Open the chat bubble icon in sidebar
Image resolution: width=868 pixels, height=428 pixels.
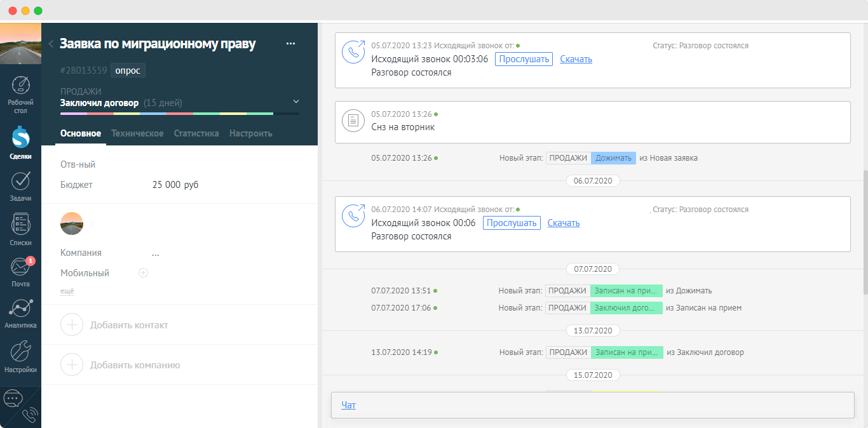(x=13, y=399)
